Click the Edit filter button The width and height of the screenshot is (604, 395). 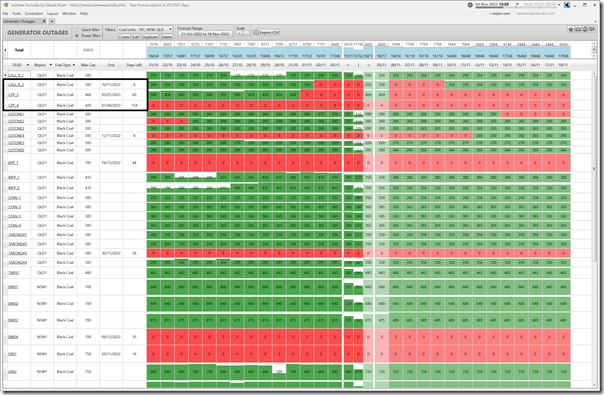click(x=136, y=37)
